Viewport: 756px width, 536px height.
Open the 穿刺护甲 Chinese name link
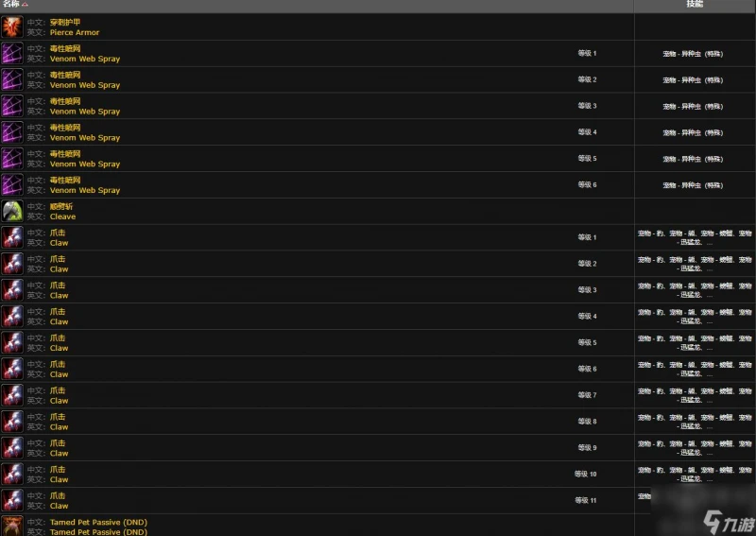(x=65, y=22)
